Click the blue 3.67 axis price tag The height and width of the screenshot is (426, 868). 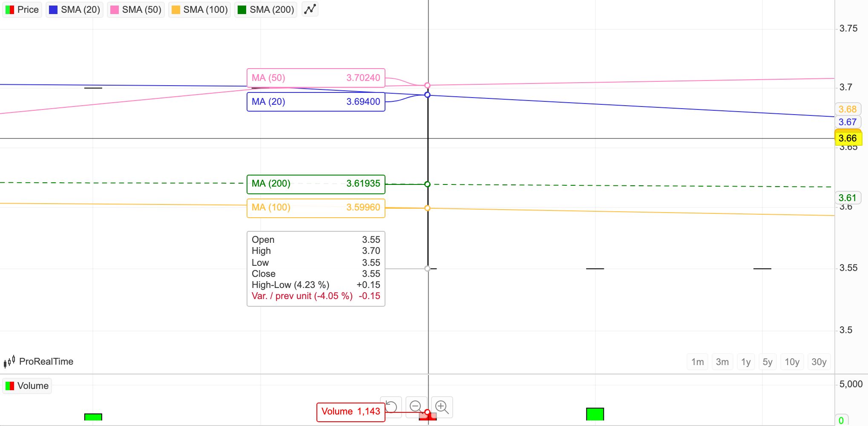tap(848, 122)
